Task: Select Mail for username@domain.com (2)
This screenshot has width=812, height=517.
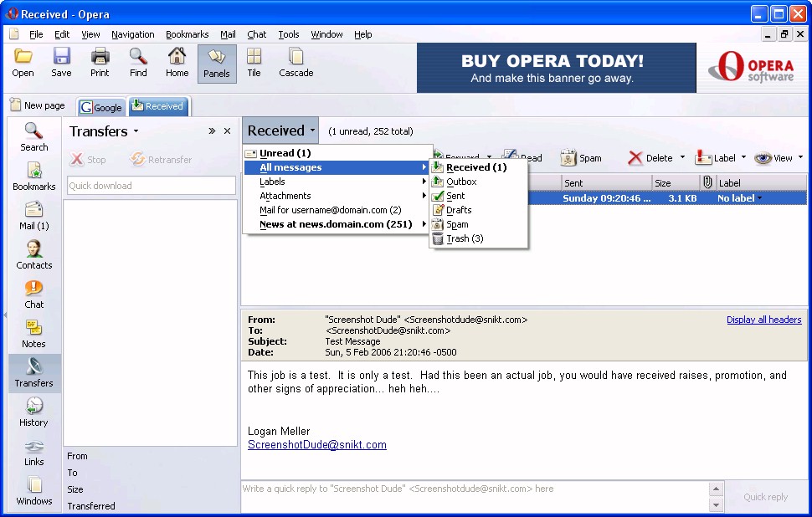Action: 336,210
